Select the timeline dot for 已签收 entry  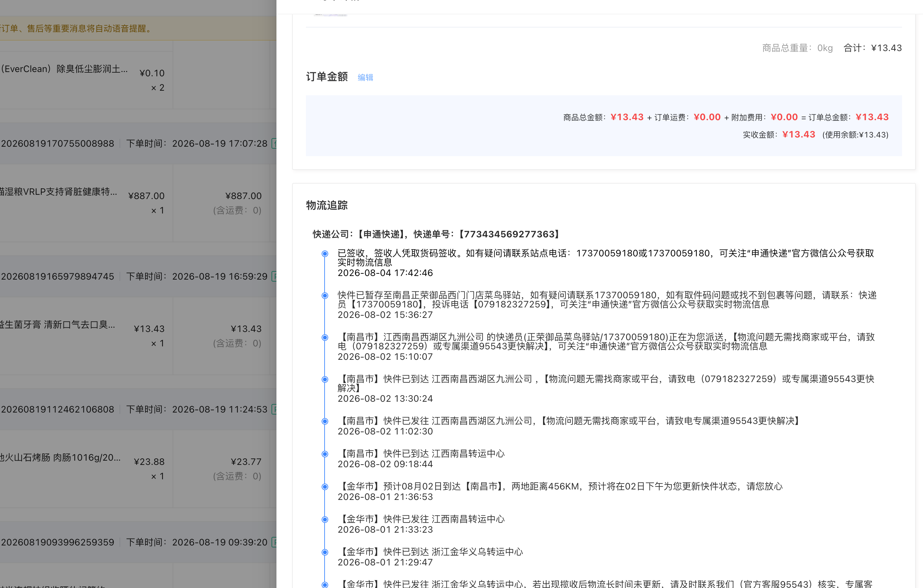click(x=325, y=254)
